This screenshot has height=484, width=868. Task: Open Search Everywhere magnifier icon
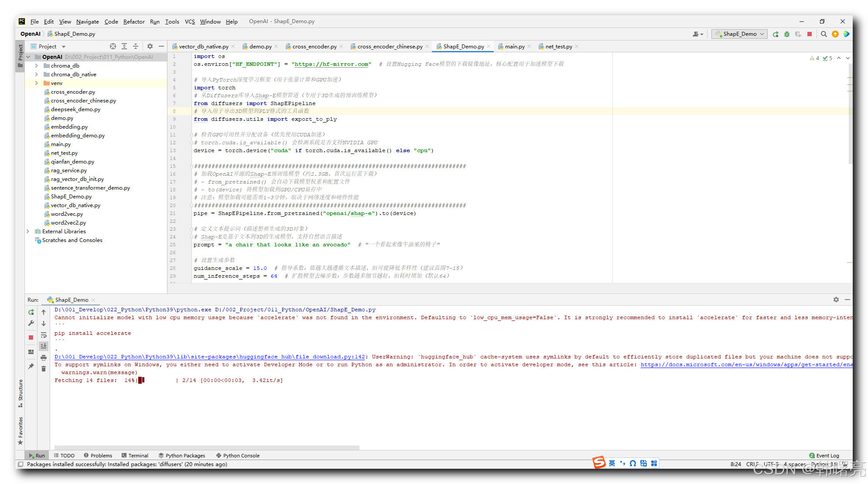(x=824, y=34)
